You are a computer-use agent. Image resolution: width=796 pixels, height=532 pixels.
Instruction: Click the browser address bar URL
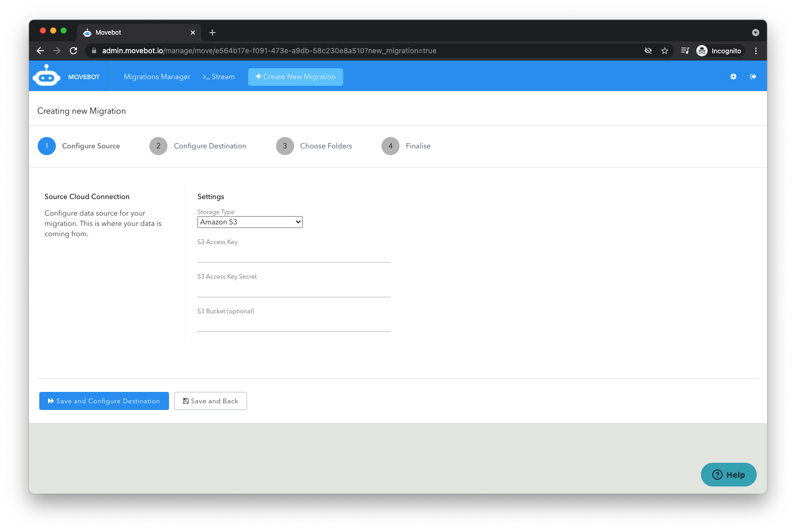[x=269, y=51]
